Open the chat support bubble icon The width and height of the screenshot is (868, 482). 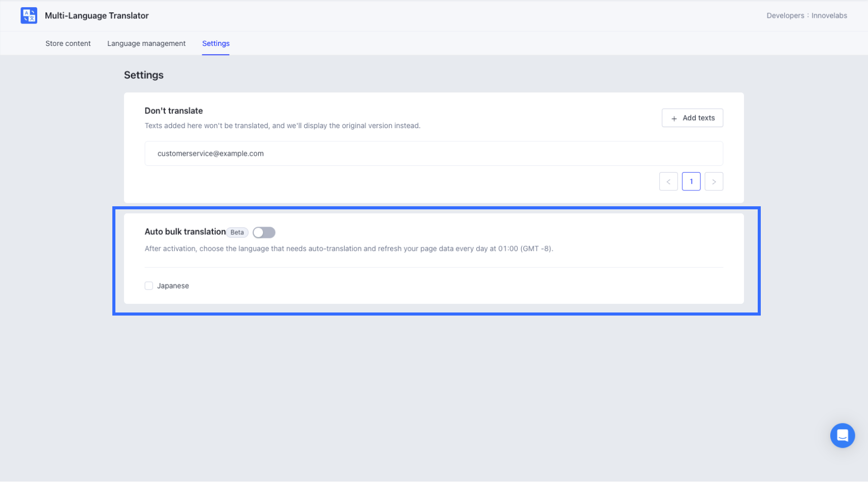pyautogui.click(x=842, y=436)
